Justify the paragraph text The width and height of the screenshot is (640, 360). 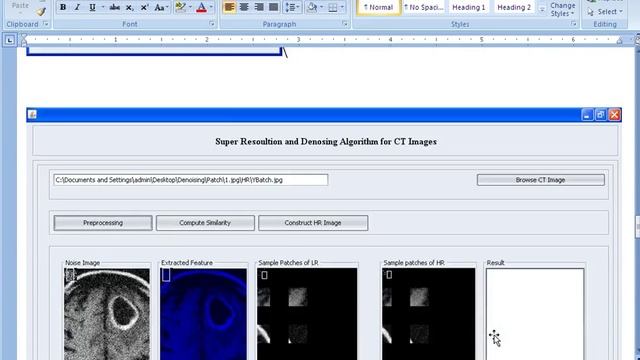[273, 7]
